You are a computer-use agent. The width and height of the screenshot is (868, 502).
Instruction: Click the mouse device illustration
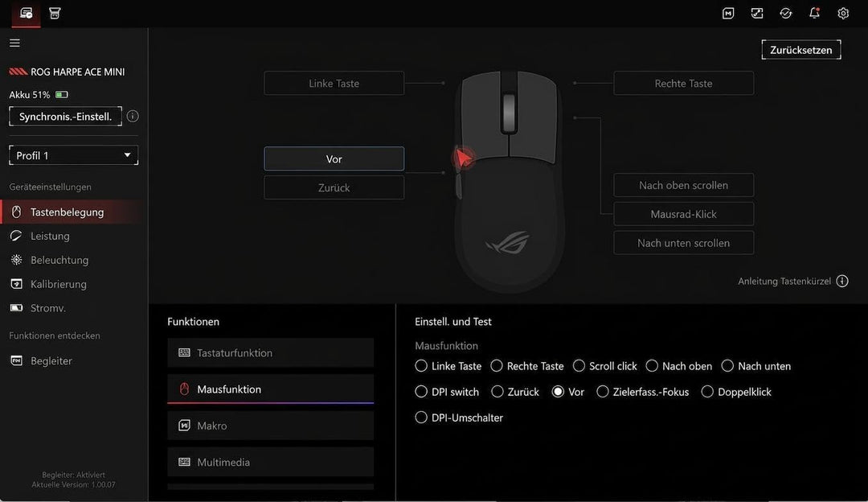tap(509, 180)
